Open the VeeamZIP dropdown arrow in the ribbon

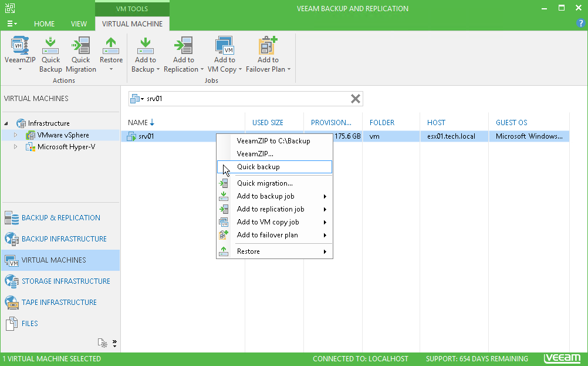tap(21, 69)
